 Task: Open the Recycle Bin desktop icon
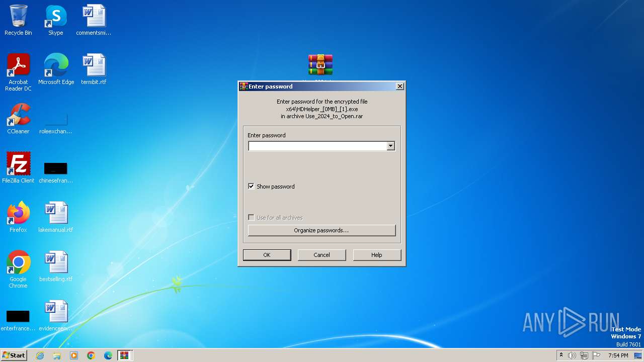coord(18,20)
